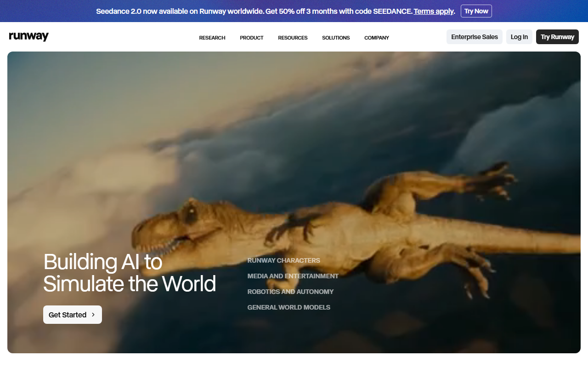
Task: Select Robotics and Autonomy in the hero list
Action: [x=290, y=292]
